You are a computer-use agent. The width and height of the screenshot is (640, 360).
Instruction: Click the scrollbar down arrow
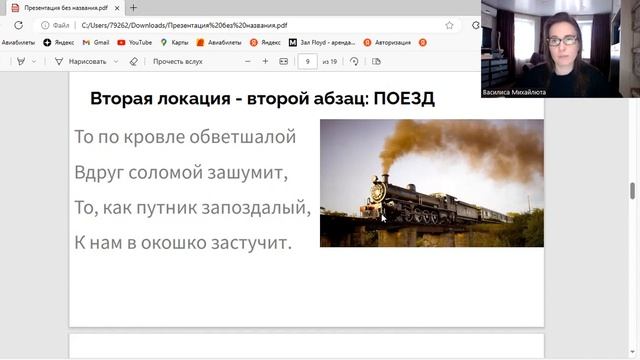tap(633, 352)
